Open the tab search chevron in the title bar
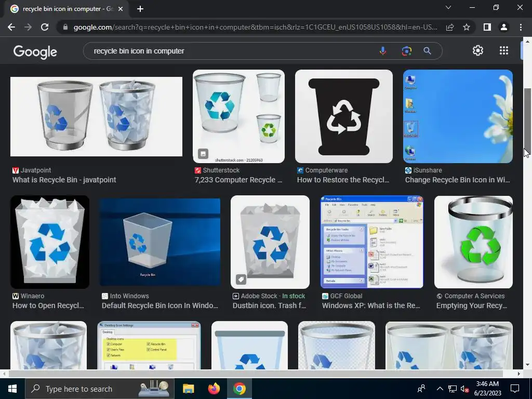This screenshot has height=399, width=532. click(448, 7)
